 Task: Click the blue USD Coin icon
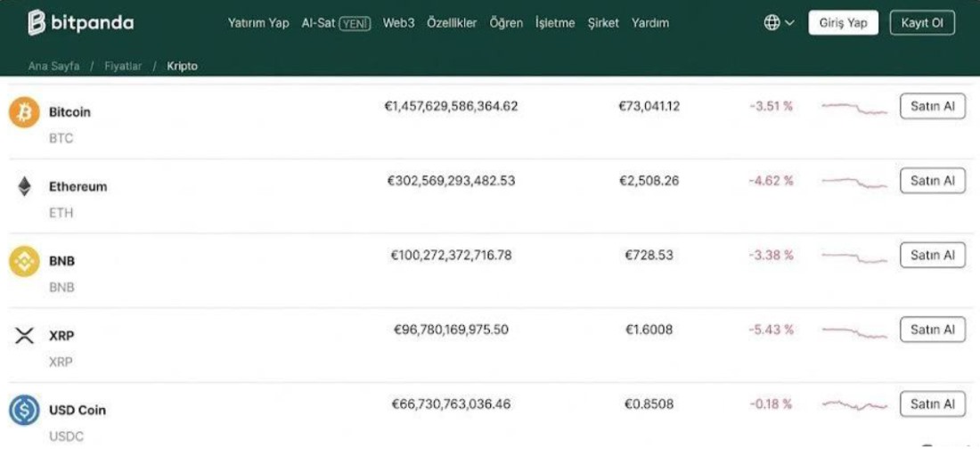point(24,411)
